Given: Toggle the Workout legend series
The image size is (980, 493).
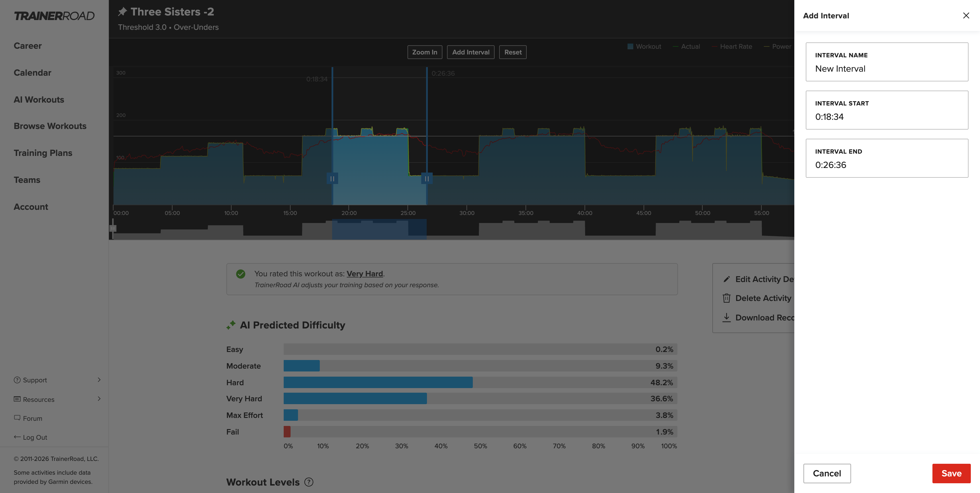Looking at the screenshot, I should pos(644,46).
